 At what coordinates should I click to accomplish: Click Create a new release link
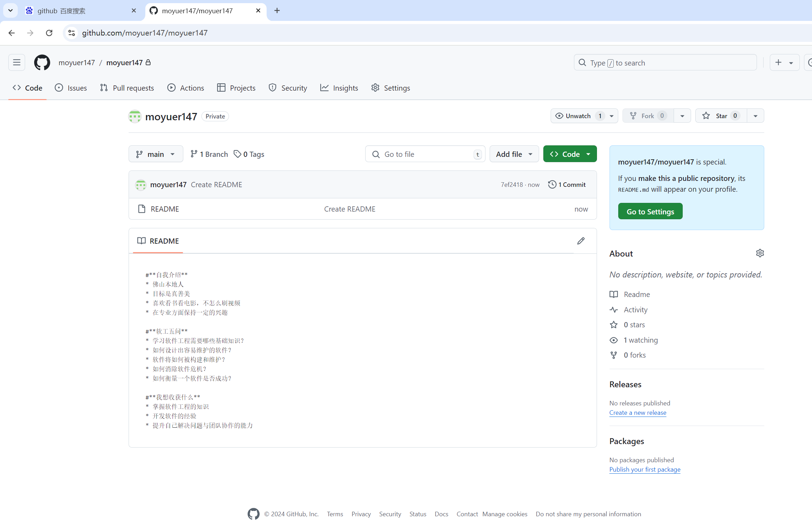[637, 413]
